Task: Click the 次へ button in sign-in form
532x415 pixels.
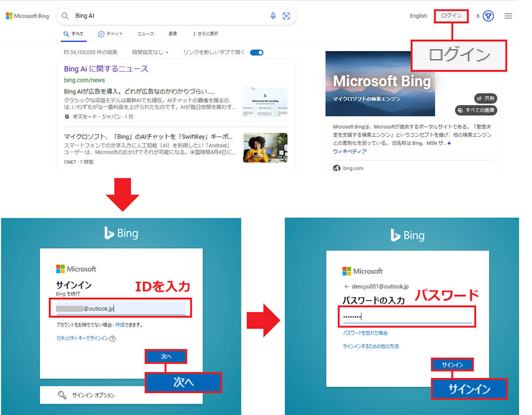Action: click(166, 356)
